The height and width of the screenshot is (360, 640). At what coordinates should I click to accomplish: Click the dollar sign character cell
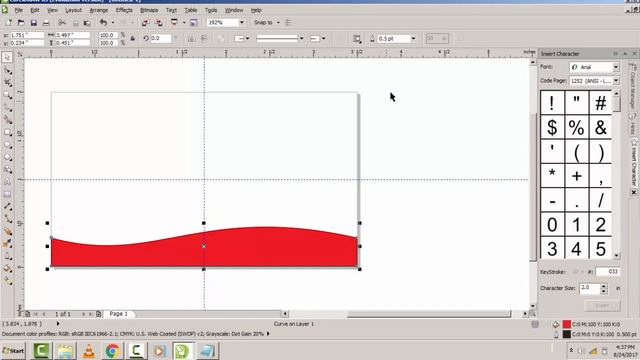point(552,127)
